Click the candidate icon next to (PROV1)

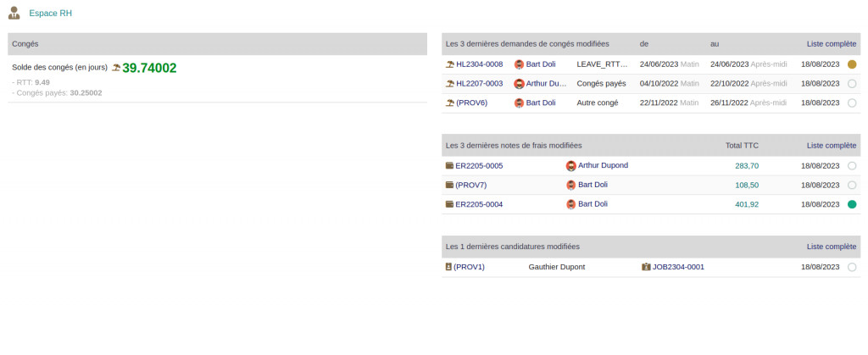pyautogui.click(x=449, y=267)
